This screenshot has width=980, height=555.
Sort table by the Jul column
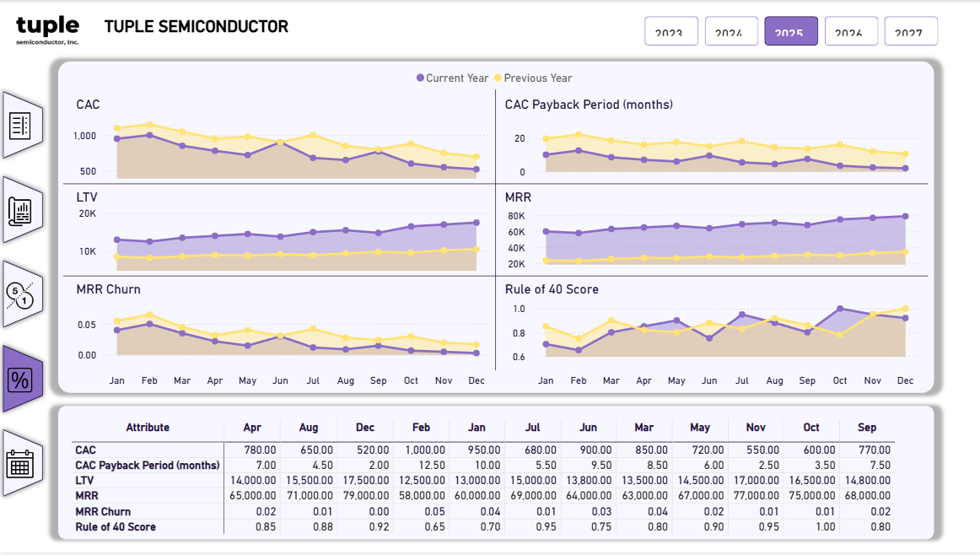click(532, 428)
